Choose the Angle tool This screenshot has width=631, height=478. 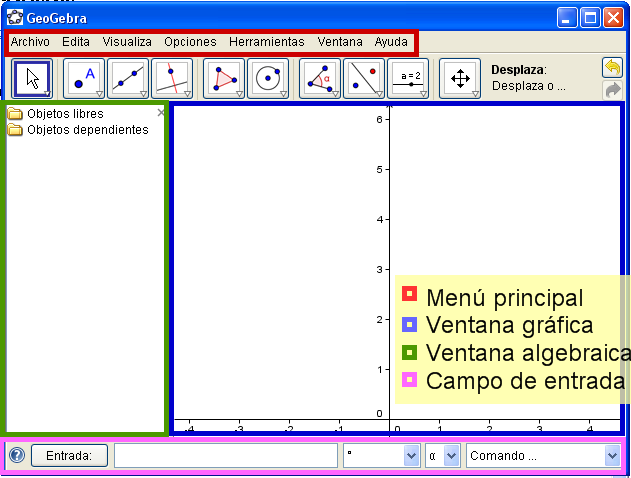320,78
